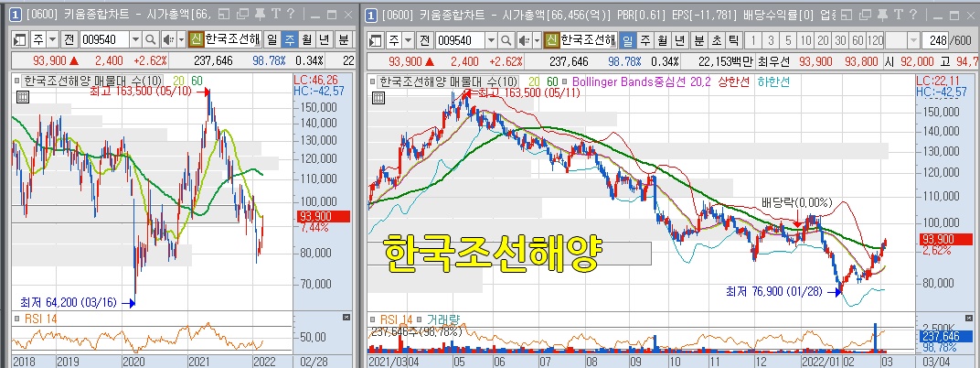
Task: Choose the 3 interval button in right toolbar
Action: (x=771, y=40)
